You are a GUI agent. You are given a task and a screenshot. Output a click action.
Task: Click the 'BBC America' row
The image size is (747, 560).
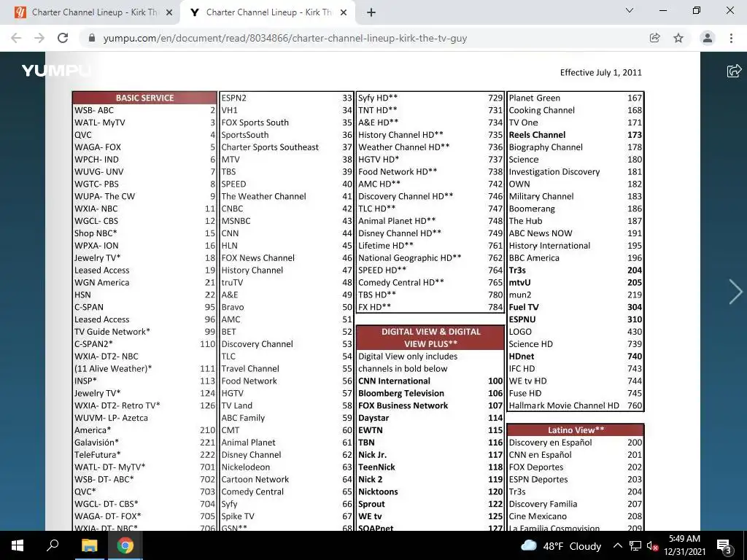pos(576,257)
